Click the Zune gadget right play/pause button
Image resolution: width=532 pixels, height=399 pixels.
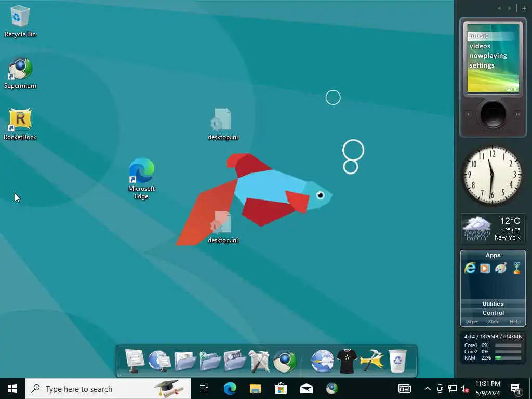pyautogui.click(x=517, y=114)
